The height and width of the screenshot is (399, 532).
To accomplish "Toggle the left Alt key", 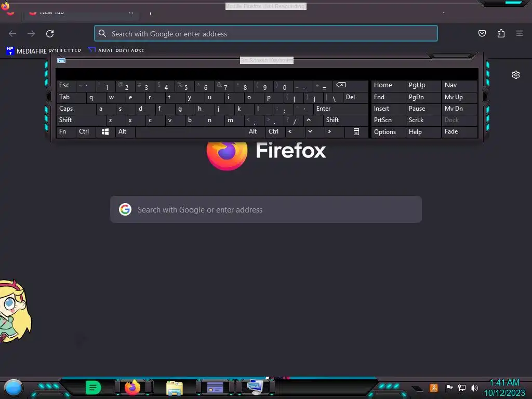I will pyautogui.click(x=125, y=131).
